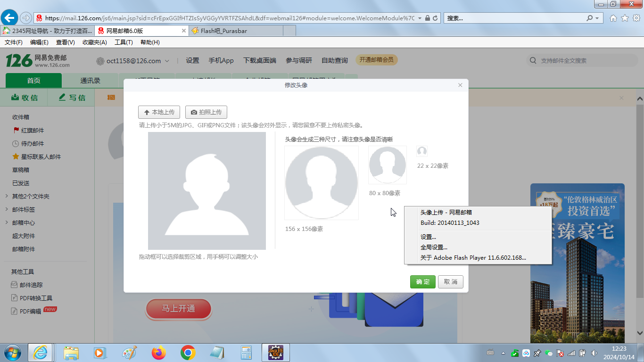644x362 pixels.
Task: Click the mail search magnifier icon
Action: tap(533, 60)
